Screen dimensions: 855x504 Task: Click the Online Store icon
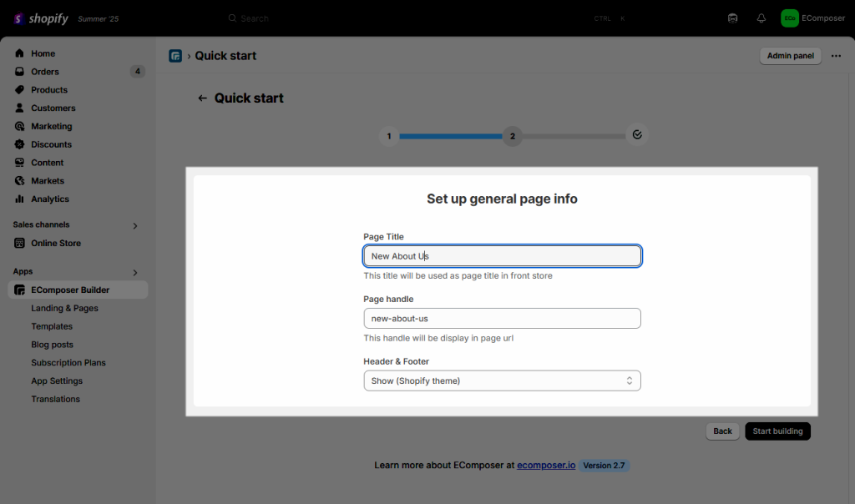[20, 243]
